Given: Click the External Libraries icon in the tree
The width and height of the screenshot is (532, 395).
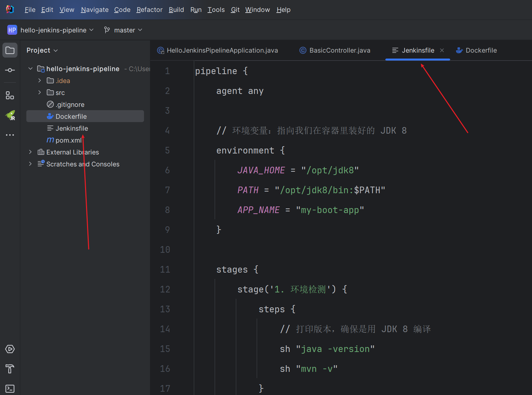Looking at the screenshot, I should tap(41, 152).
